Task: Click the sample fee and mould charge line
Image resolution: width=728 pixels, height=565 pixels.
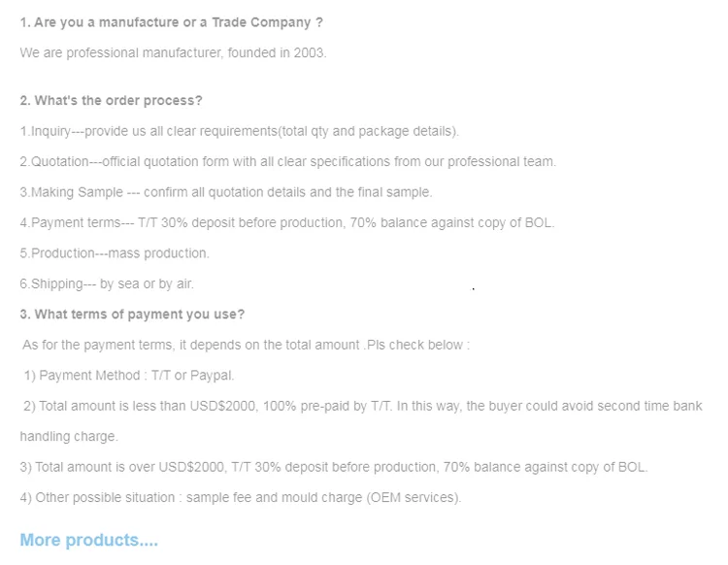Action: pos(241,498)
